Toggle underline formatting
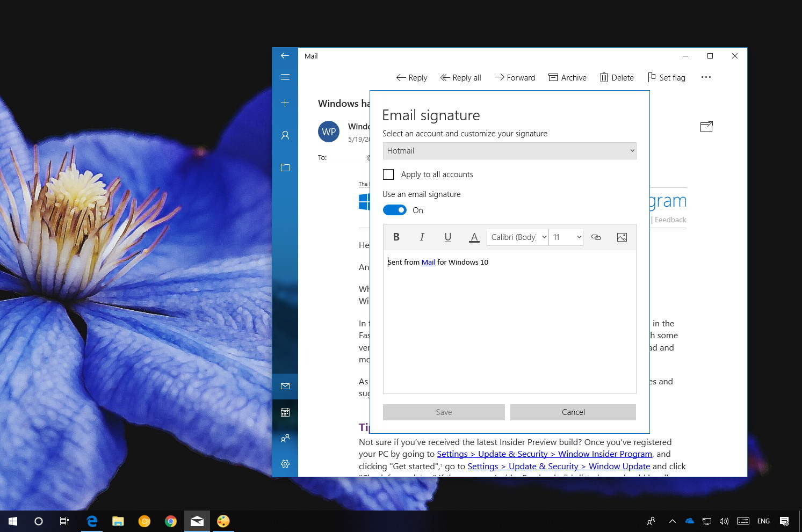802x532 pixels. 448,237
